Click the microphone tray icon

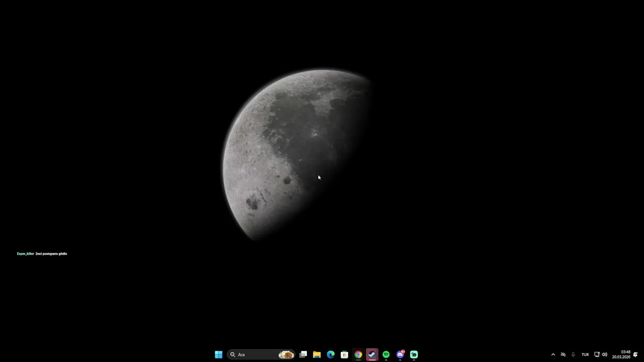573,354
